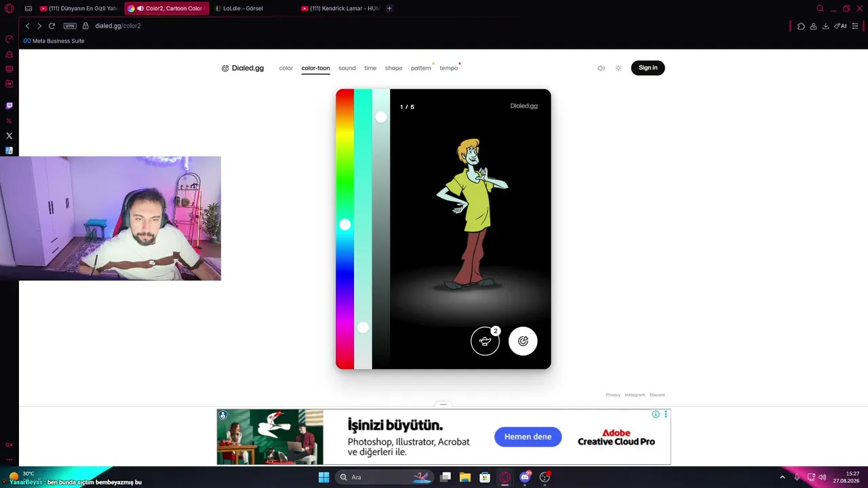Click the taskbar Ara search box
Image resolution: width=868 pixels, height=488 pixels.
tap(384, 477)
